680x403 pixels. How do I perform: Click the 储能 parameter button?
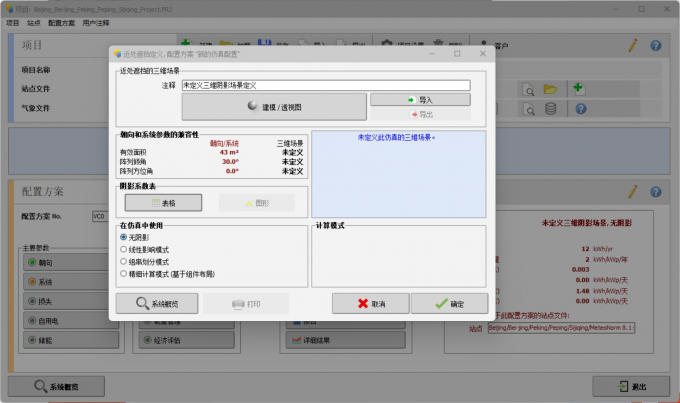71,340
